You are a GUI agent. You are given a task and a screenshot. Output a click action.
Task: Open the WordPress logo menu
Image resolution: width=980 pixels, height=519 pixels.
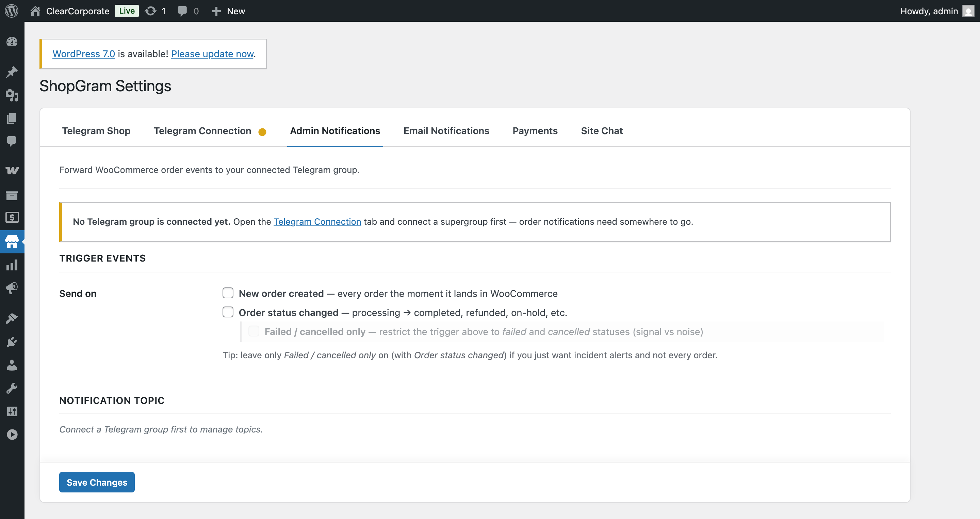(12, 11)
